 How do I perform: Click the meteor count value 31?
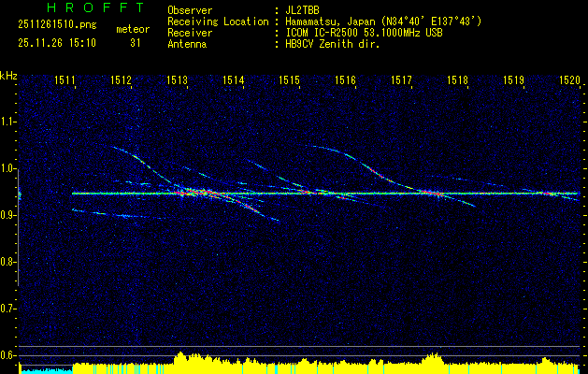click(x=136, y=42)
